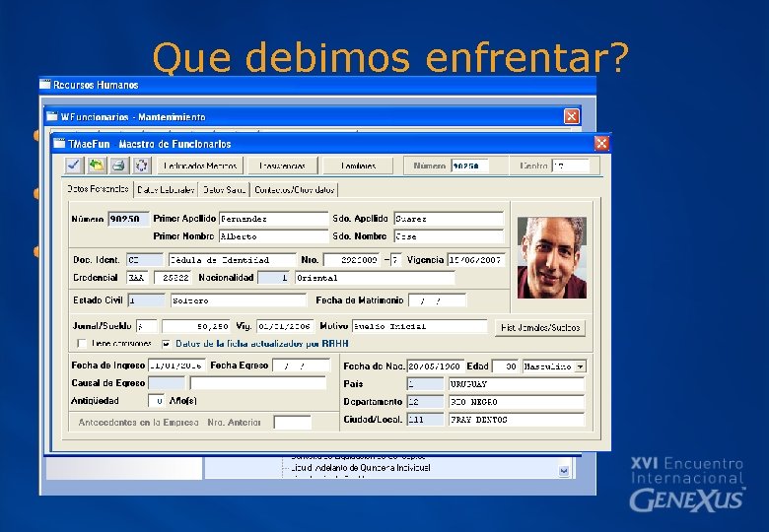
Task: Close the TMaeFun Maestro de Funcionarios window
Action: point(601,144)
